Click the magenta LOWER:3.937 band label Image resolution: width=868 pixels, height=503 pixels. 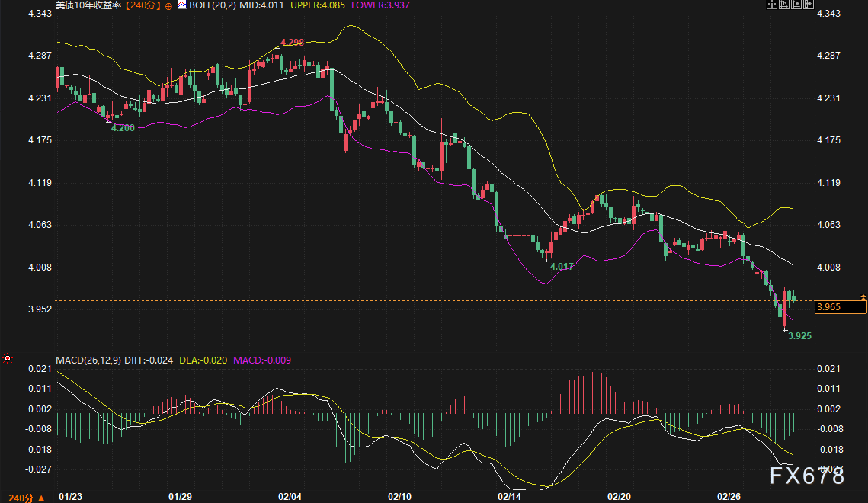(360, 5)
